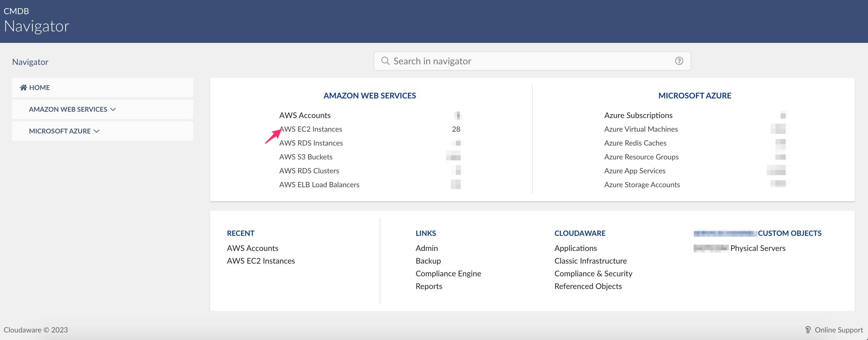868x340 pixels.
Task: Click Online Support link in footer
Action: (x=838, y=330)
